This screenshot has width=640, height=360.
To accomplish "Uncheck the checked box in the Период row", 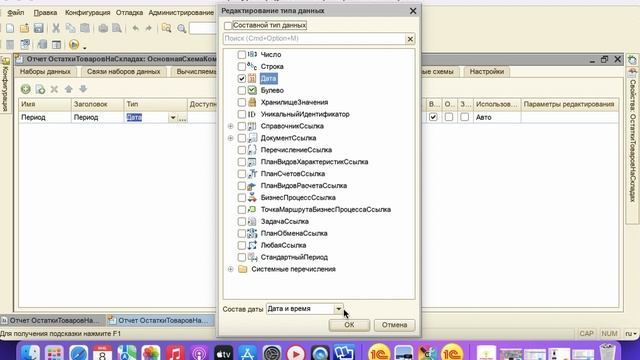I will pyautogui.click(x=433, y=117).
